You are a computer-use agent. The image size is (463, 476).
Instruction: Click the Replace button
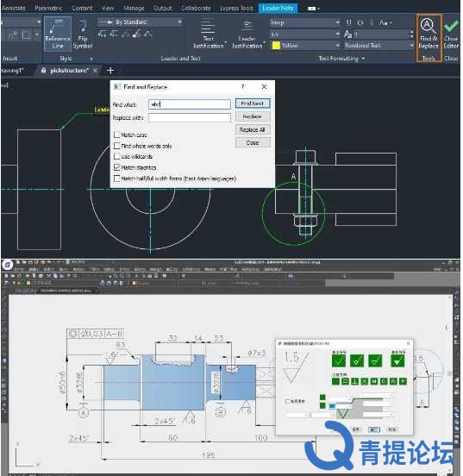click(x=253, y=116)
